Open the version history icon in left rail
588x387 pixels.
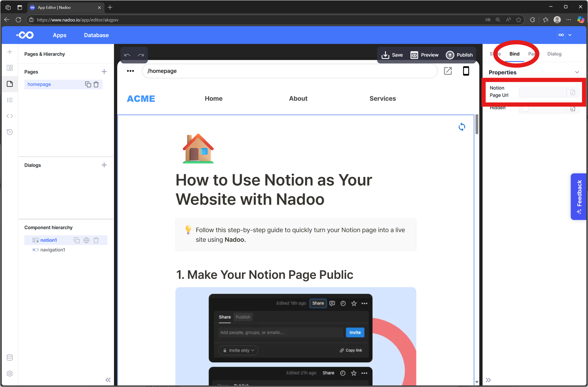10,132
